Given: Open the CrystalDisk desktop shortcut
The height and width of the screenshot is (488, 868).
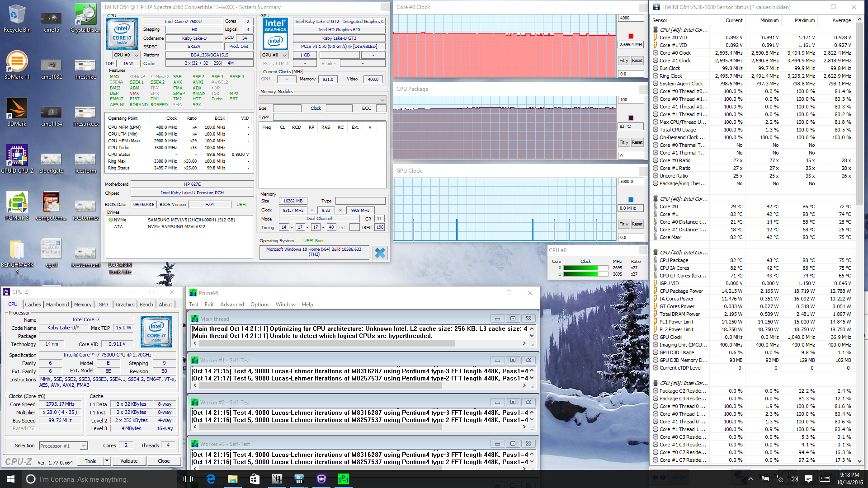Looking at the screenshot, I should click(85, 18).
